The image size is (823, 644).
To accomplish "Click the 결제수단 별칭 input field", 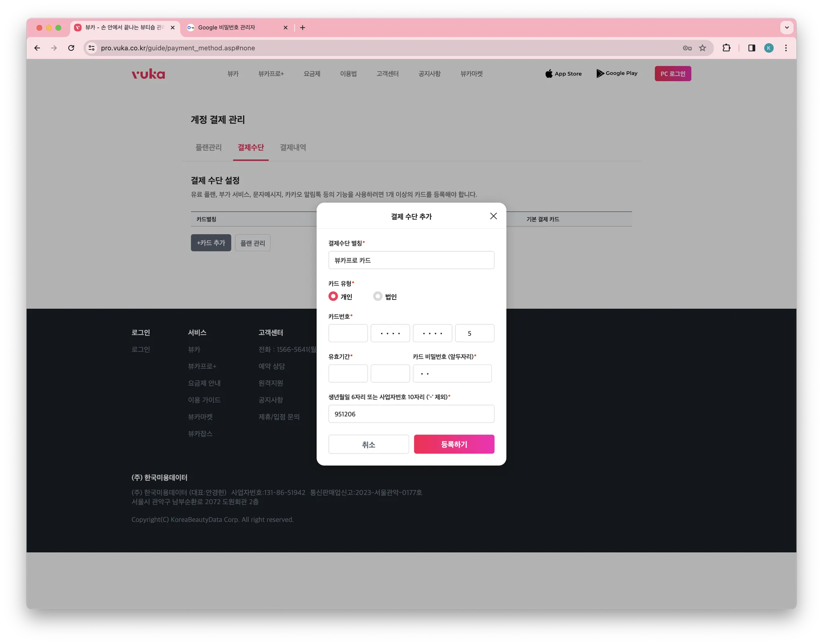I will pyautogui.click(x=411, y=260).
